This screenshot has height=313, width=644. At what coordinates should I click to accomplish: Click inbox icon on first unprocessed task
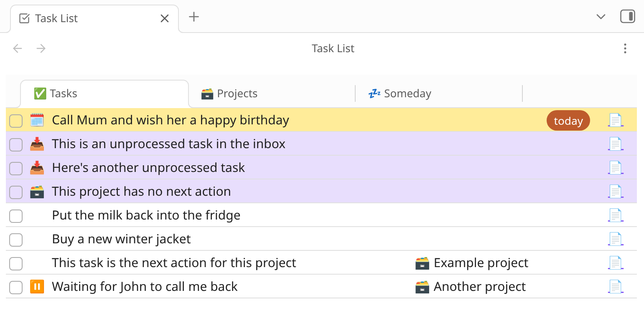(37, 144)
